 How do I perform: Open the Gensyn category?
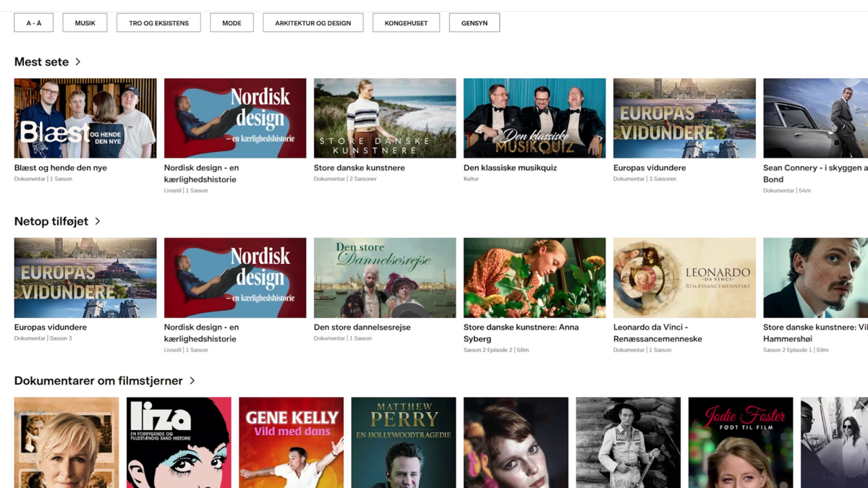(x=475, y=23)
